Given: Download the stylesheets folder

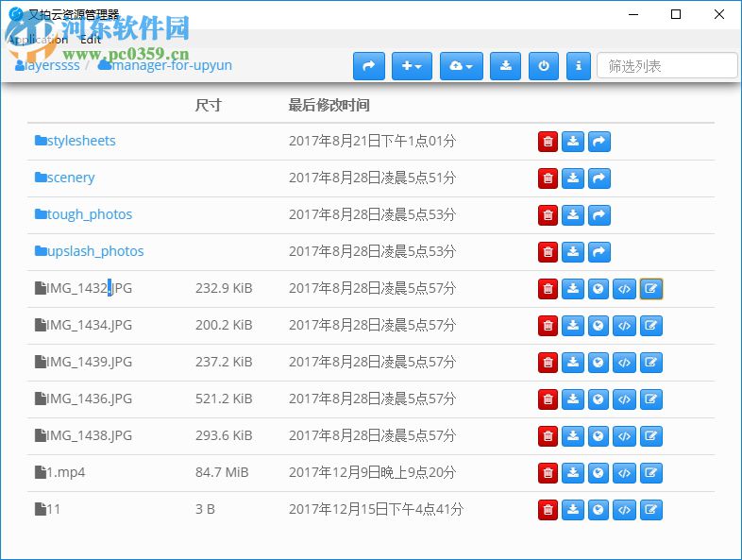Looking at the screenshot, I should coord(573,141).
